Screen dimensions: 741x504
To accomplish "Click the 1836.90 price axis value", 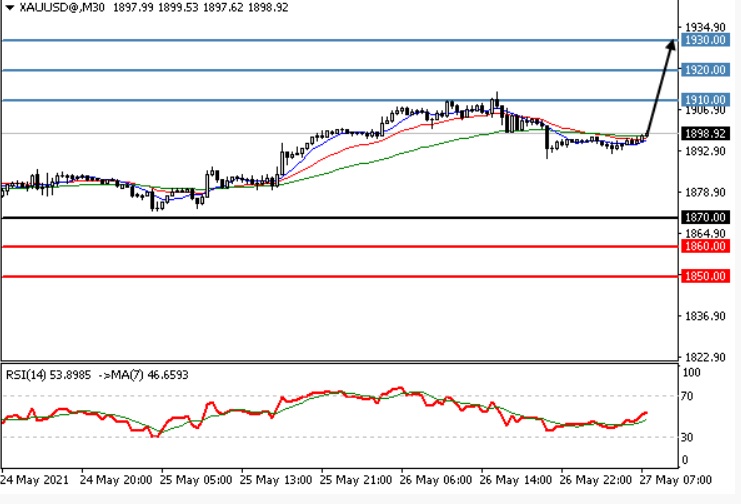I will tap(705, 316).
